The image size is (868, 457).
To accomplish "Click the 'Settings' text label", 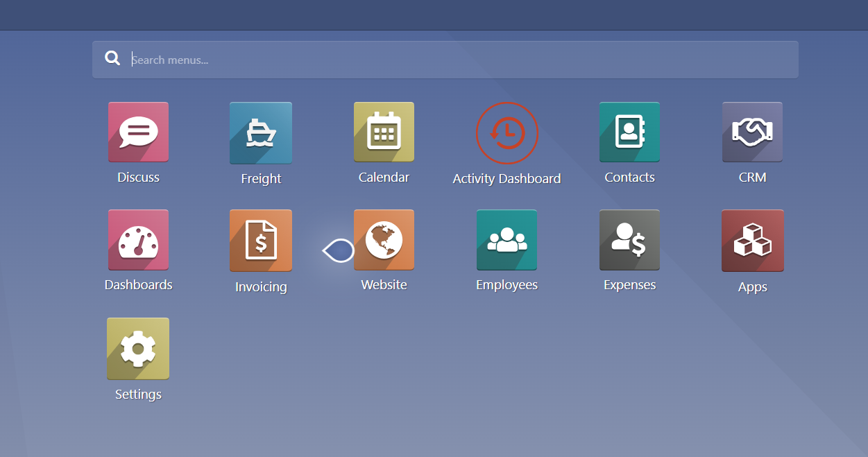I will tap(138, 395).
